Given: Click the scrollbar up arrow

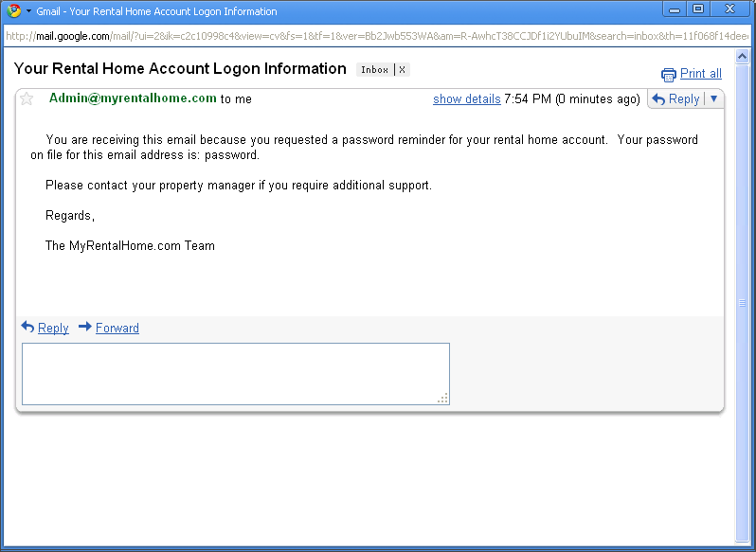Looking at the screenshot, I should 743,57.
